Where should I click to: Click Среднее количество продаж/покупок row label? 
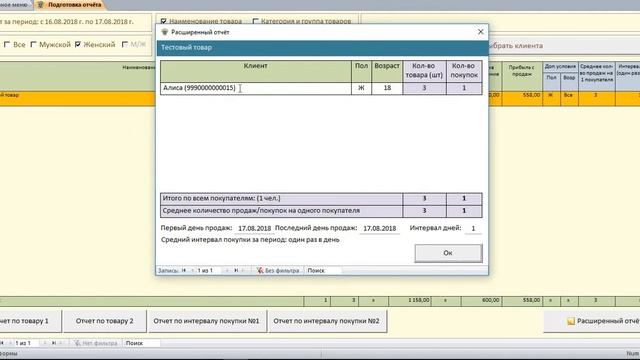pos(281,211)
